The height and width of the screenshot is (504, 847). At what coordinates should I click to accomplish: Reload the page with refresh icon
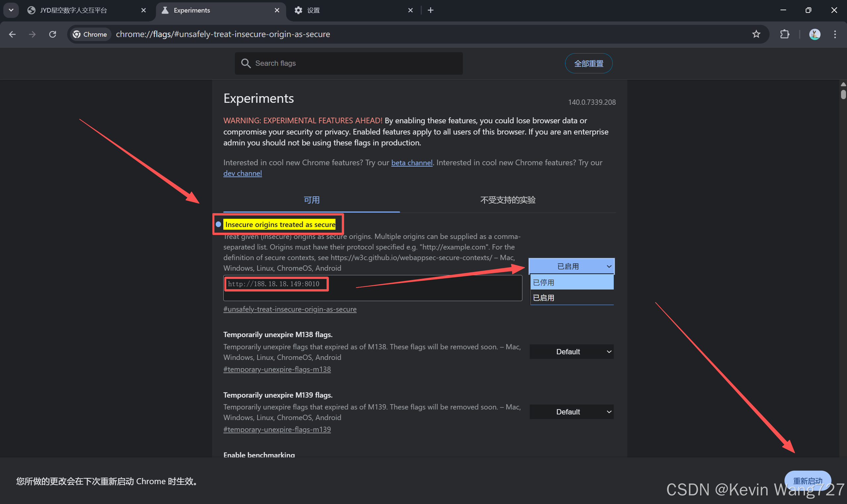coord(53,34)
